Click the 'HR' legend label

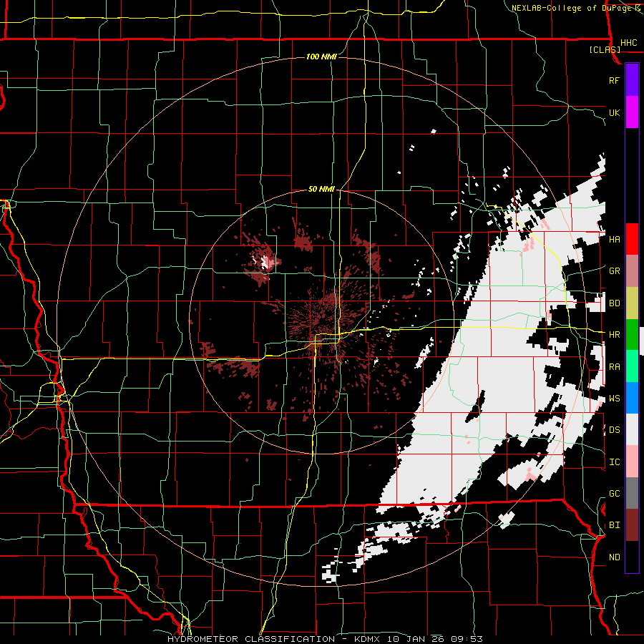point(614,335)
